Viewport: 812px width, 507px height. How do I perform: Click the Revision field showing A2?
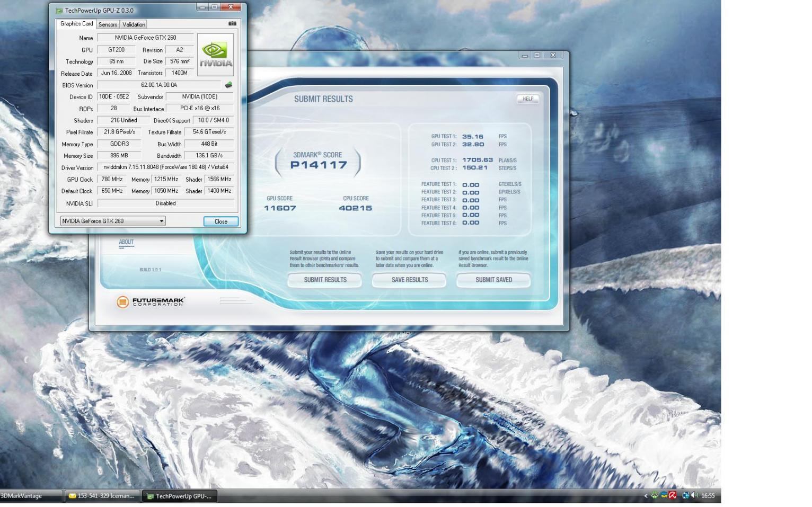tap(179, 50)
